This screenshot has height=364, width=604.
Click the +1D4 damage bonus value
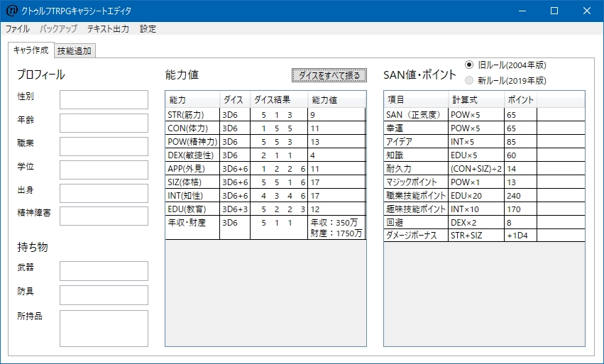coord(521,236)
